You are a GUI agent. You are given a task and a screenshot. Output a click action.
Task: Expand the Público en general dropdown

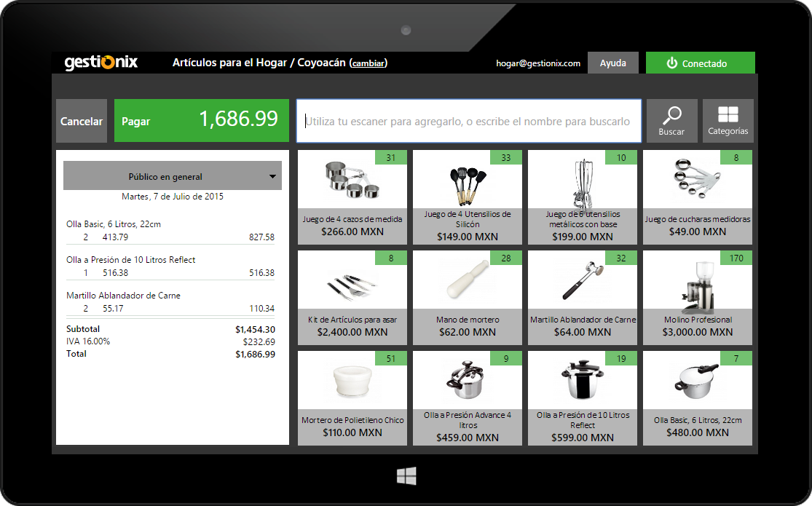pos(173,176)
